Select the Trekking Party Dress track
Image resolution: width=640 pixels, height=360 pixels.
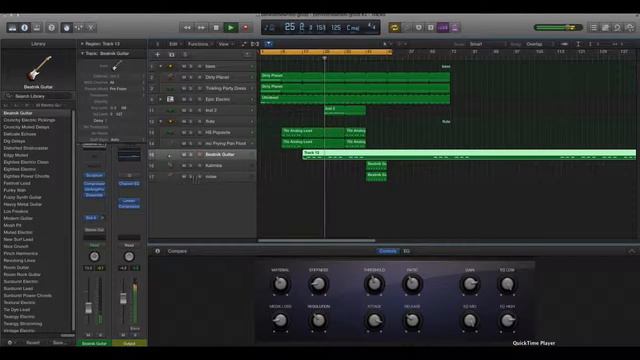203,88
